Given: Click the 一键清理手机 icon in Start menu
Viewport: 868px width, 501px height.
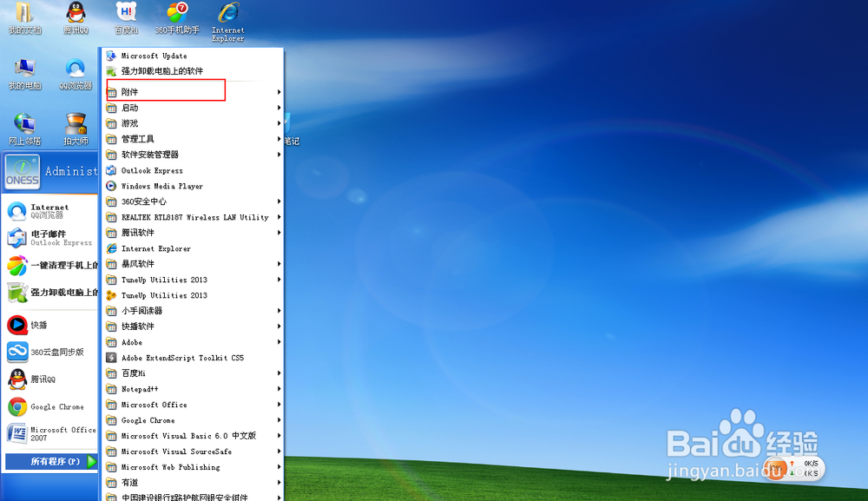Looking at the screenshot, I should (17, 265).
